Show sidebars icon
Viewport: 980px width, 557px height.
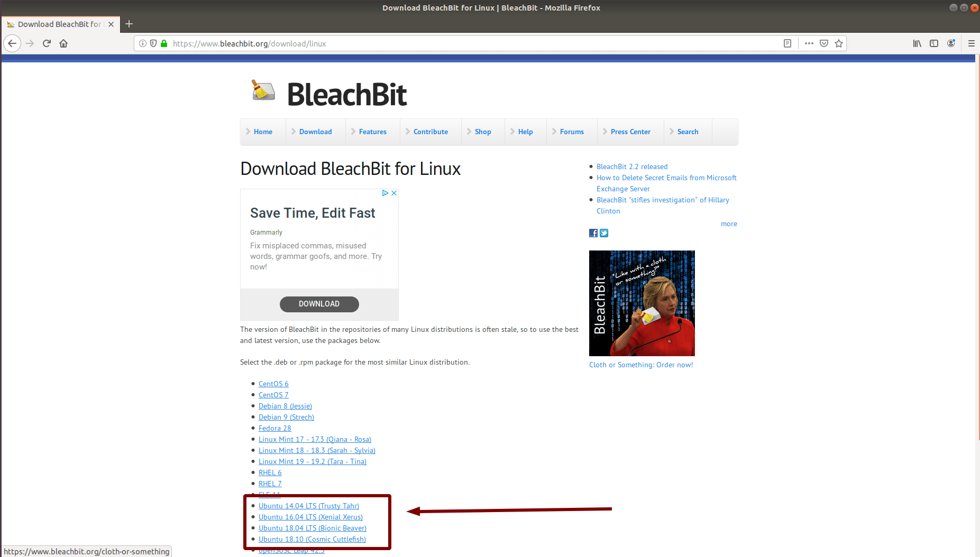(x=934, y=43)
